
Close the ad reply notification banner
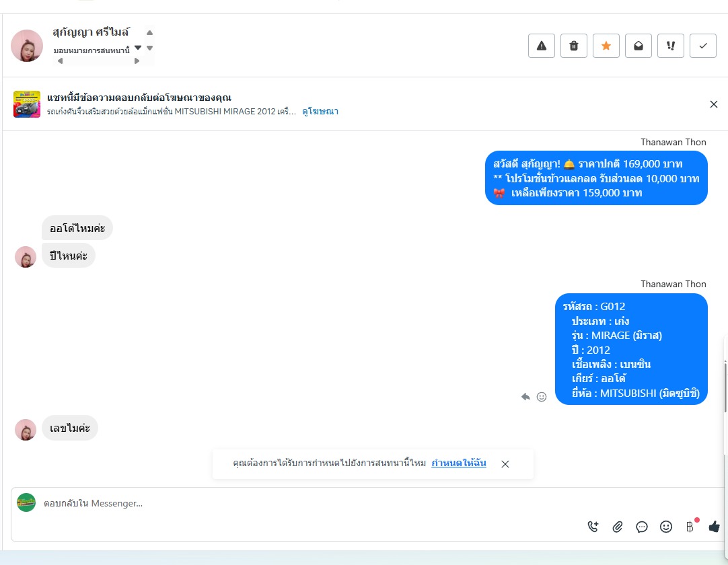point(714,104)
